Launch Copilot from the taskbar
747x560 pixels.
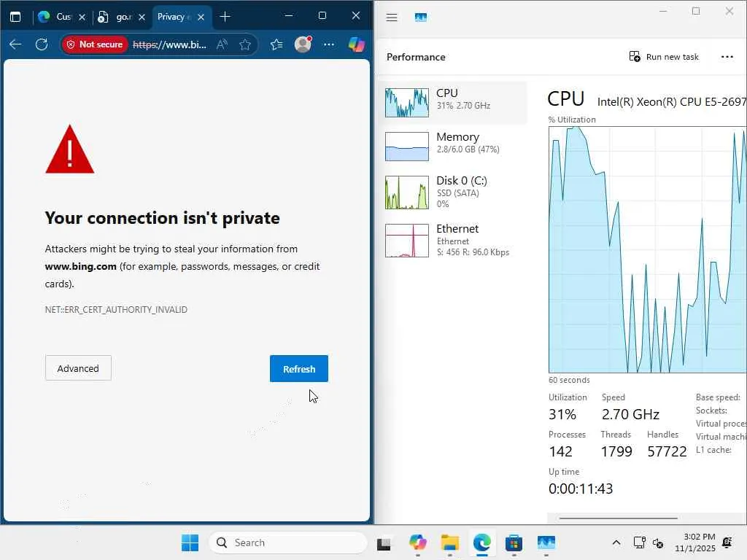pyautogui.click(x=418, y=542)
